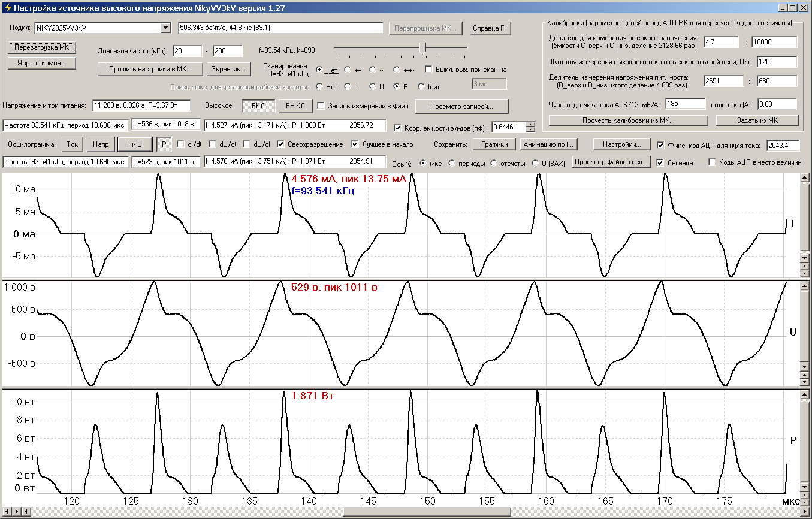Select the ++ scanning radio button
The image size is (812, 519).
[x=348, y=70]
